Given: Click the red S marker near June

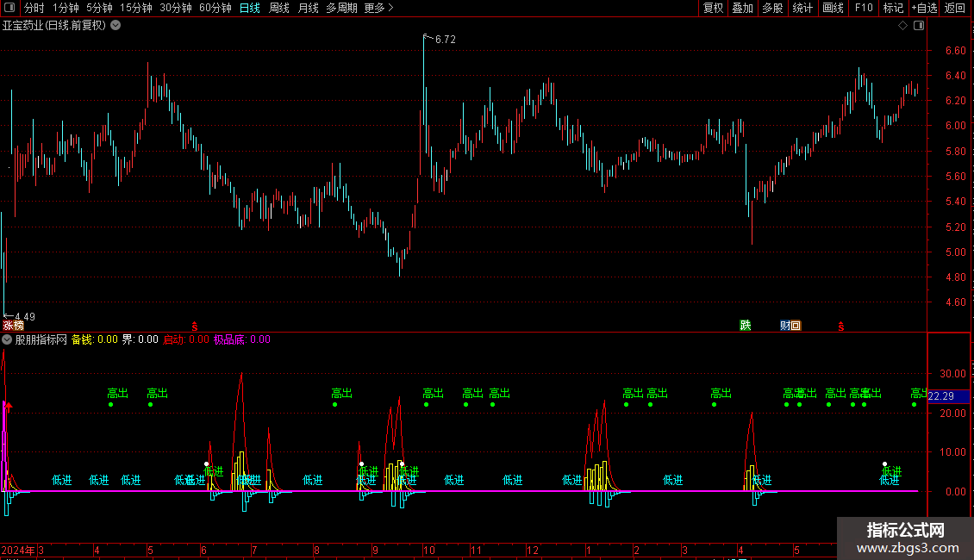Looking at the screenshot, I should pos(195,327).
